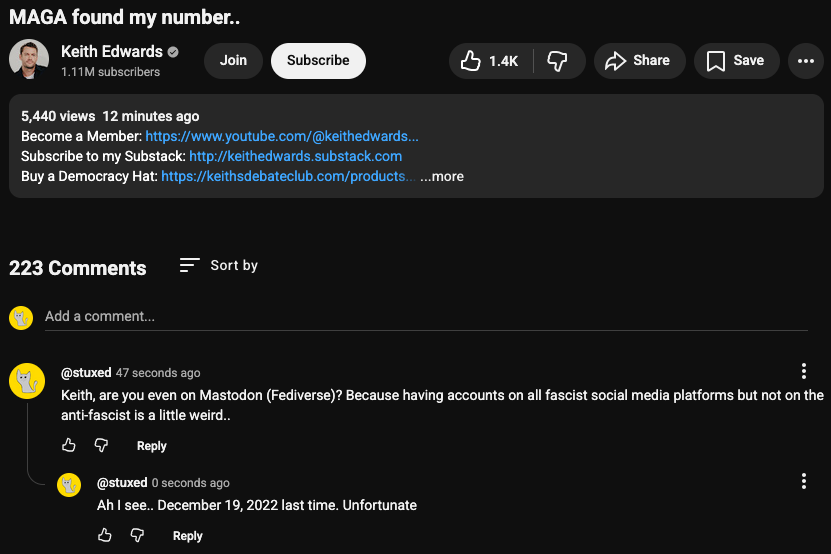Join the channel as a member
831x554 pixels.
pyautogui.click(x=233, y=61)
